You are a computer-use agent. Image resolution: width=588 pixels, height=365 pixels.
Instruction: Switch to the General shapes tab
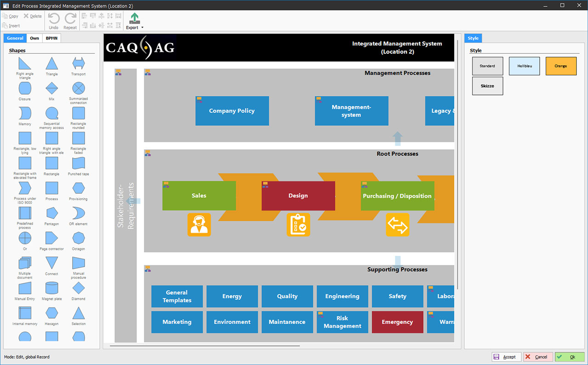pyautogui.click(x=15, y=38)
